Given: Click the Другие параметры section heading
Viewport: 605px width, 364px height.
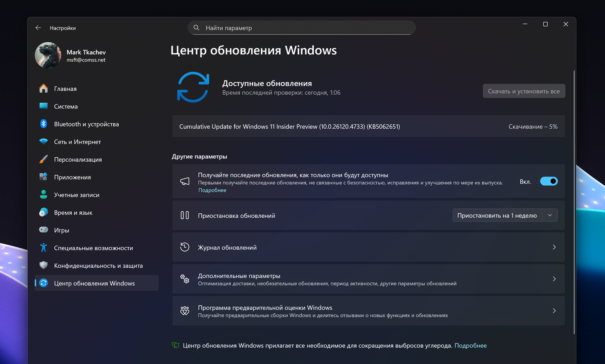Looking at the screenshot, I should click(200, 156).
